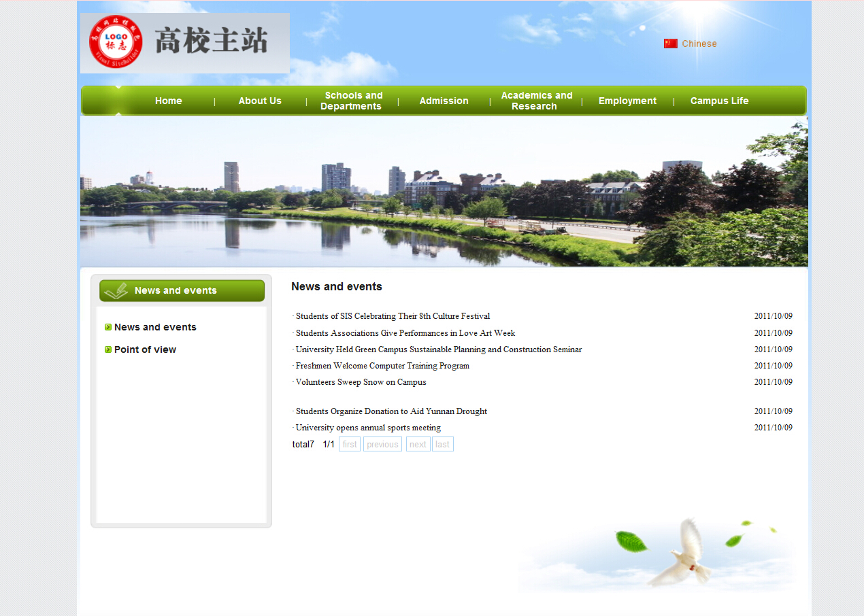Open Green Campus Sustainable Planning Seminar article
864x616 pixels.
point(439,349)
